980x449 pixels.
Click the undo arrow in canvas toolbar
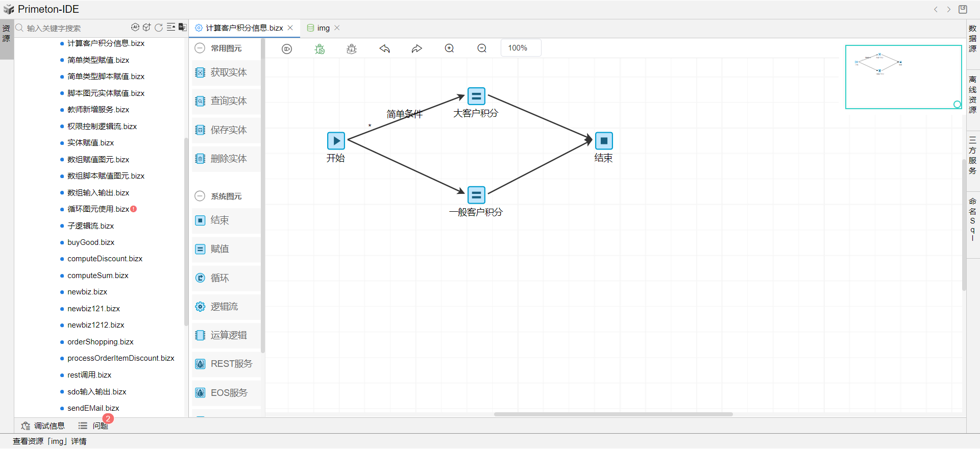384,49
